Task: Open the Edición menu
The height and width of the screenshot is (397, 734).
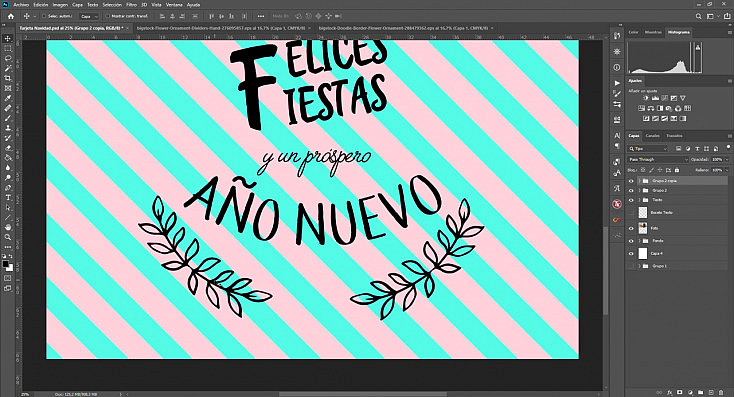Action: click(41, 5)
